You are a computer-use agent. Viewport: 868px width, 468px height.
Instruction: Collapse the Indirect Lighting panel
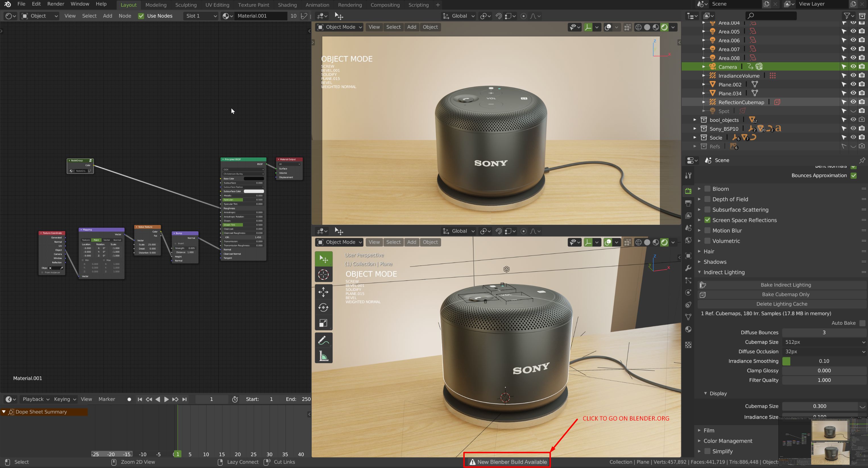point(700,272)
